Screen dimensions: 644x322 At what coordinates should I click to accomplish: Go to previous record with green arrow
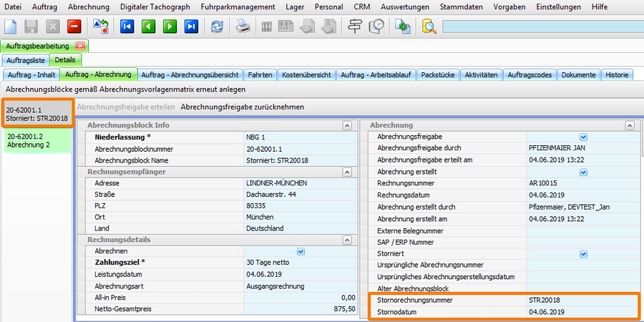tap(148, 27)
